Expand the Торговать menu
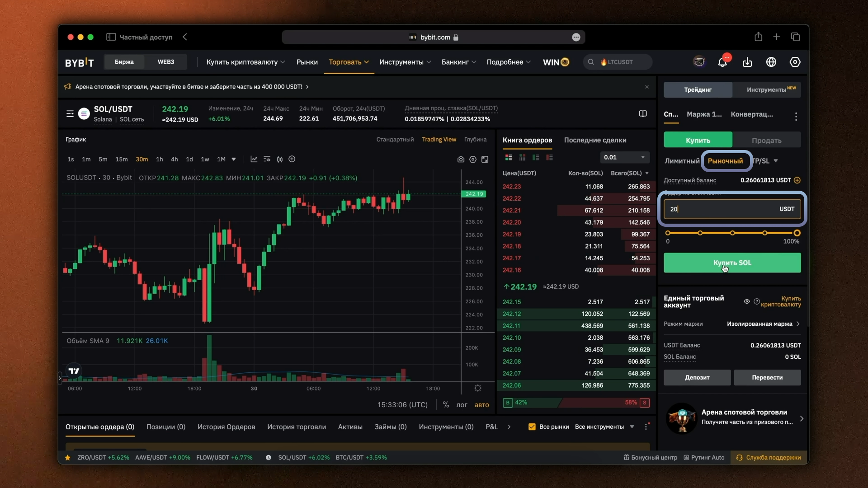The width and height of the screenshot is (868, 488). (x=349, y=62)
